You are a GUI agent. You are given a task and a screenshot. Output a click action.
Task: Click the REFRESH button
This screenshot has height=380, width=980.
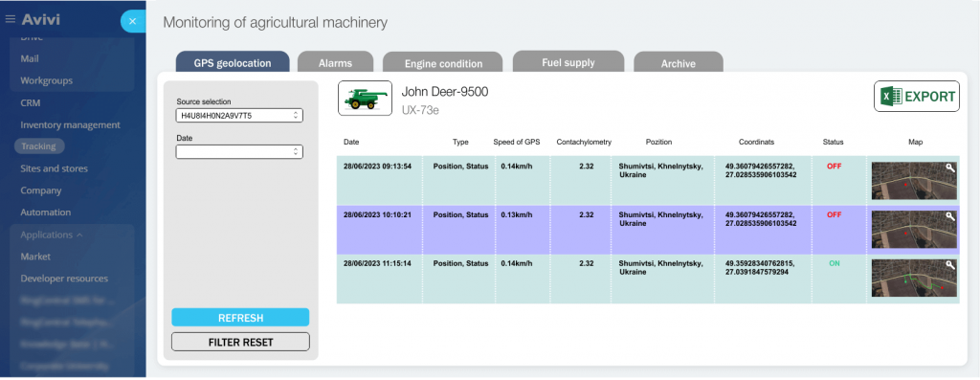[x=240, y=318]
